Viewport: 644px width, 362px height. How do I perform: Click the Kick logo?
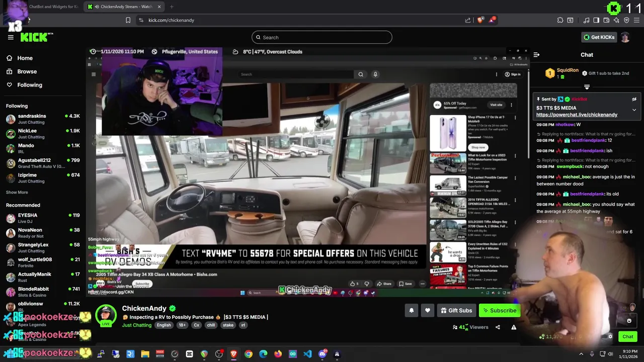[x=37, y=37]
